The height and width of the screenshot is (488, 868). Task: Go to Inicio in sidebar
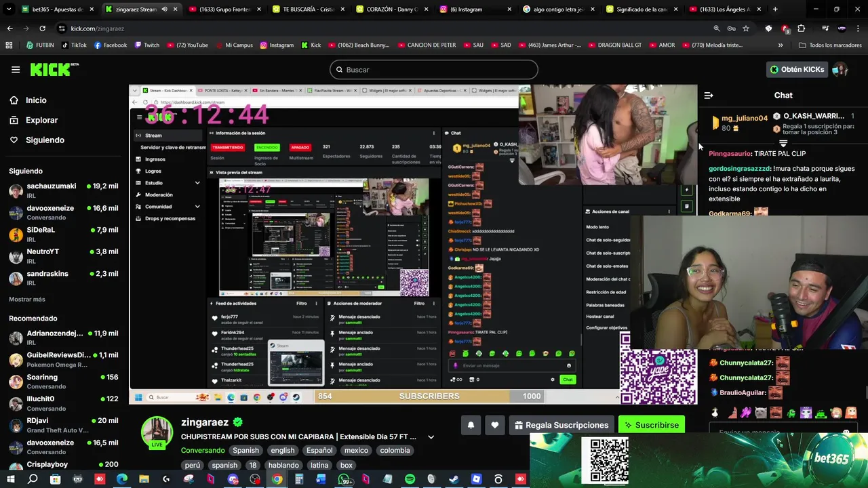(x=36, y=100)
